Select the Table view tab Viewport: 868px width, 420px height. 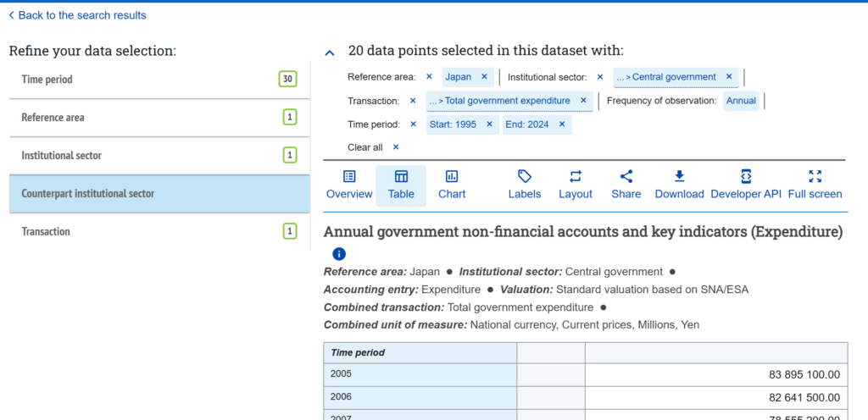pyautogui.click(x=401, y=185)
